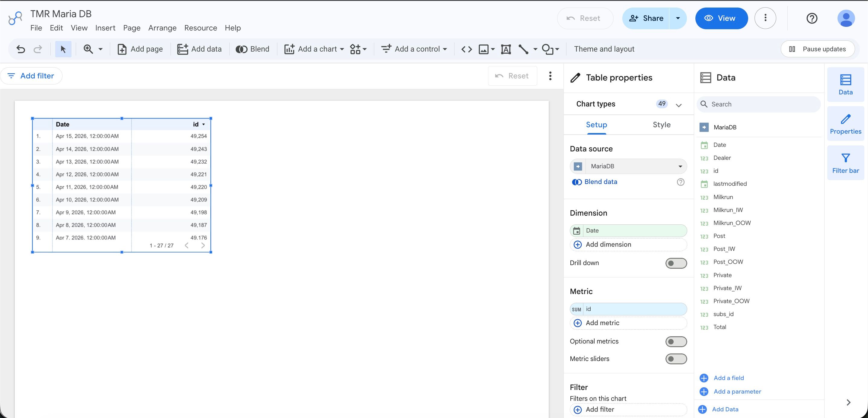The height and width of the screenshot is (418, 868).
Task: Select the line drawing tool
Action: click(x=523, y=49)
